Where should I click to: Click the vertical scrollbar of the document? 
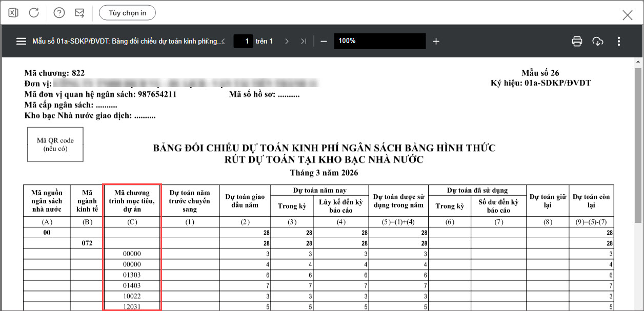[638, 143]
